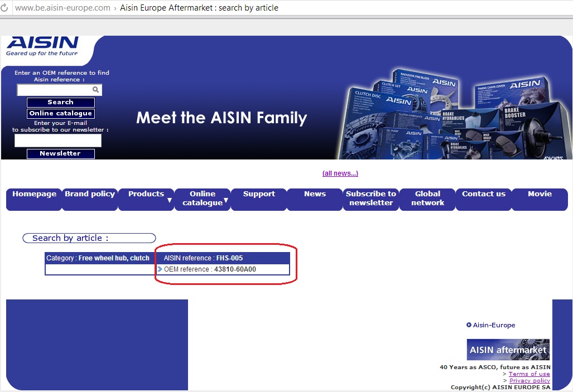This screenshot has width=573, height=392.
Task: Open the Terms of use link
Action: [529, 374]
